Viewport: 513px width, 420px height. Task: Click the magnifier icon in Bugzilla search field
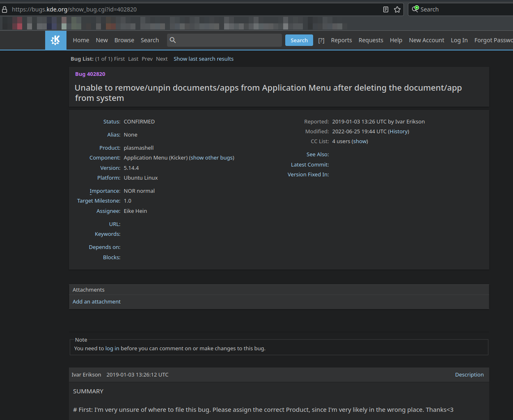pyautogui.click(x=173, y=40)
